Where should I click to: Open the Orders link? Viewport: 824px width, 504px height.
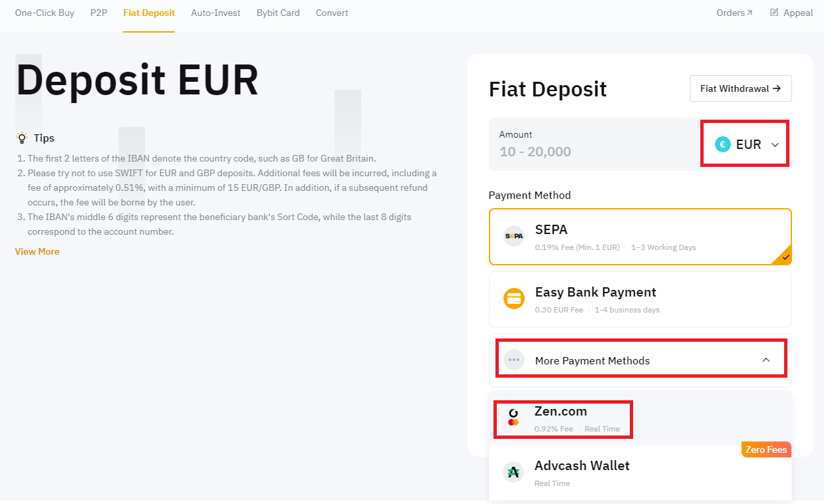coord(734,13)
